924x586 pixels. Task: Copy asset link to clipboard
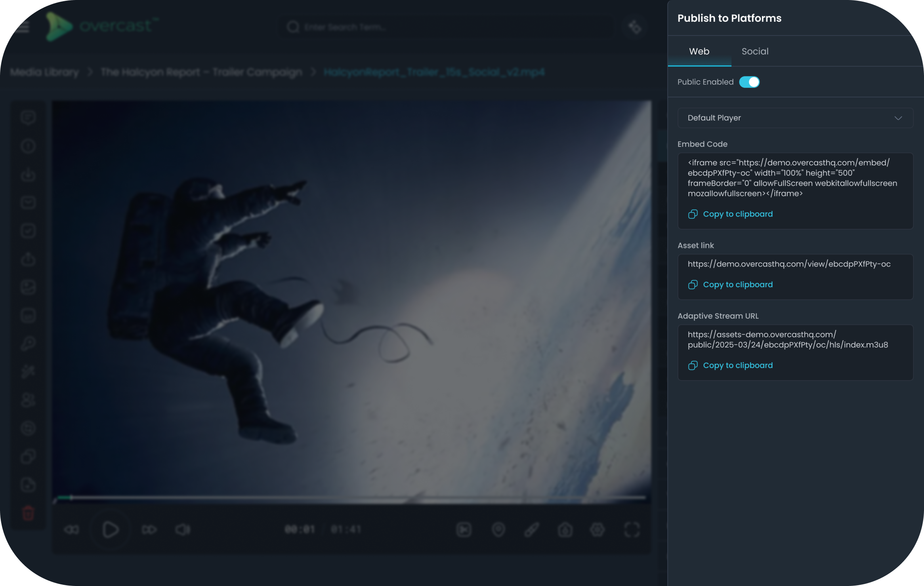(x=737, y=285)
